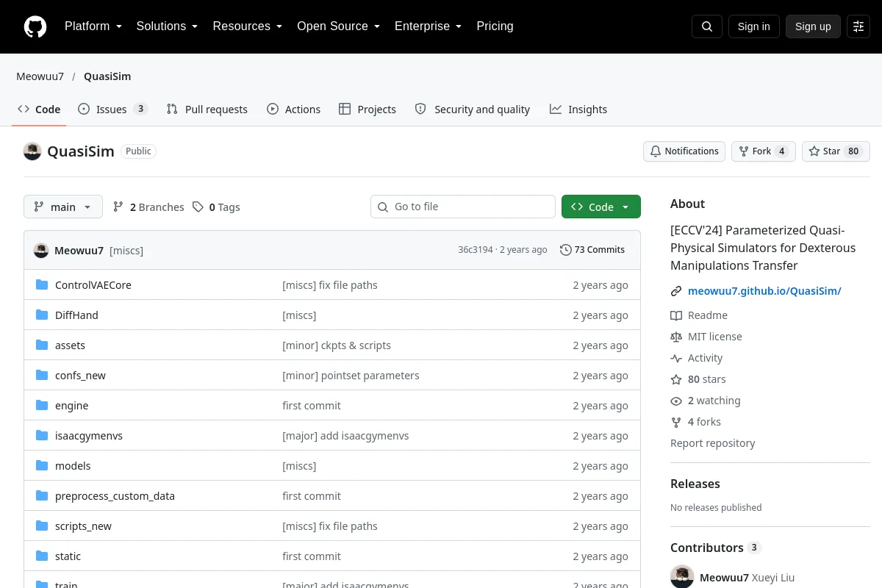Screen dimensions: 882x588
Task: Open the Pricing page
Action: (495, 26)
